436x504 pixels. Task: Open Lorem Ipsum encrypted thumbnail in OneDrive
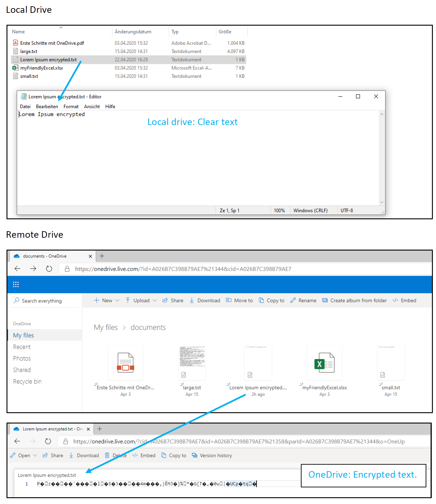[258, 362]
